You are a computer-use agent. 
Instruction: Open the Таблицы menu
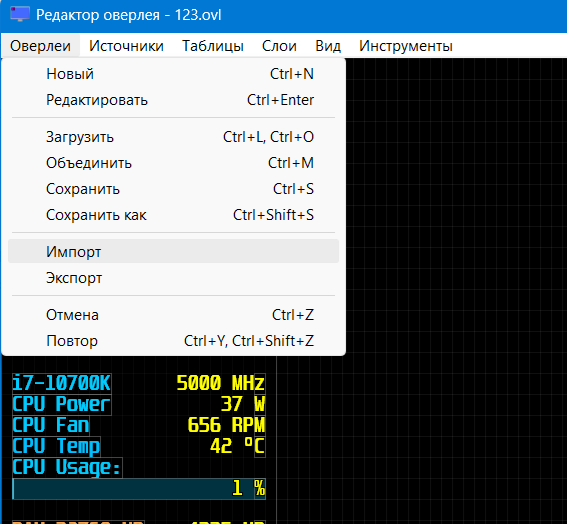point(213,46)
